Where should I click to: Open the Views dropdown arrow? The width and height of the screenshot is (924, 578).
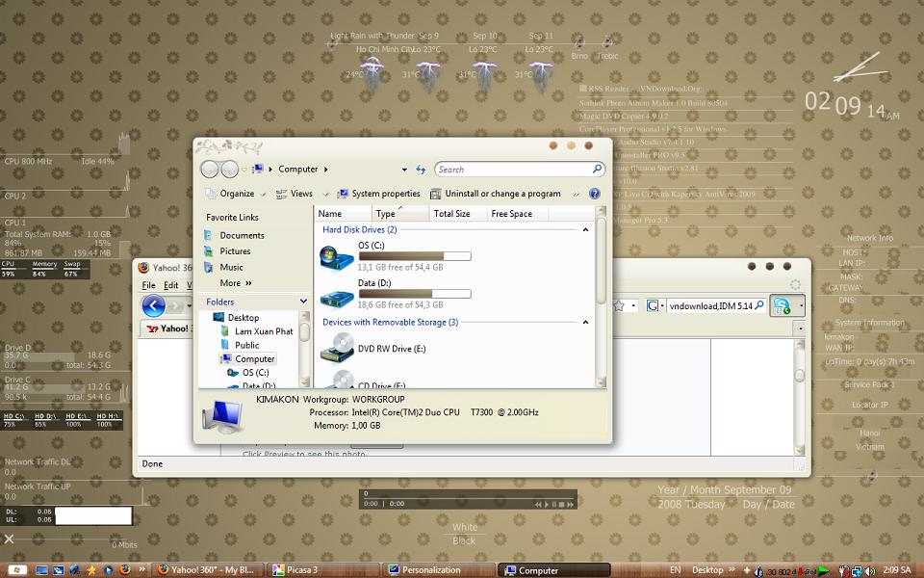(x=325, y=194)
